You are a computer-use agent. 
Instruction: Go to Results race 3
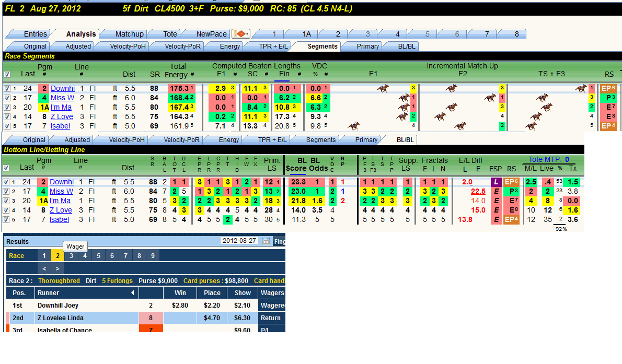[72, 256]
